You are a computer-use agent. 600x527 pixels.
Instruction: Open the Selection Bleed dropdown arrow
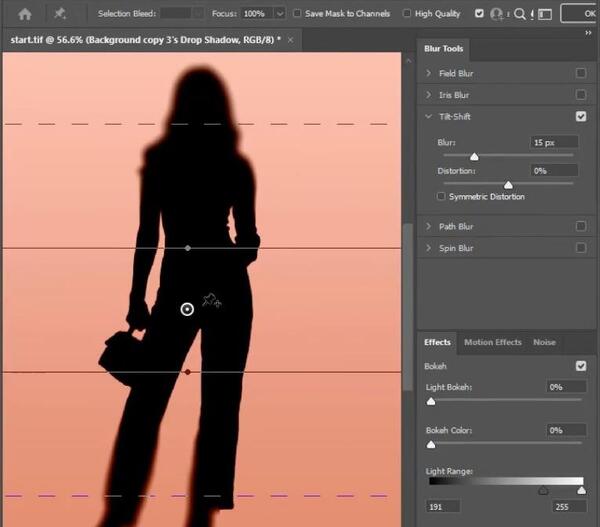point(198,14)
